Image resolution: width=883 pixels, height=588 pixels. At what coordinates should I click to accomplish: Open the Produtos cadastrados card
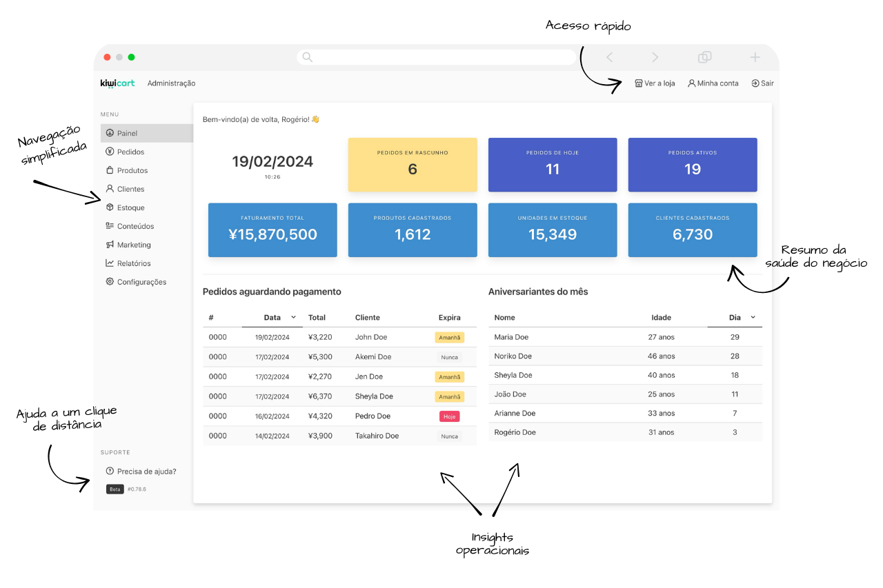(x=413, y=230)
